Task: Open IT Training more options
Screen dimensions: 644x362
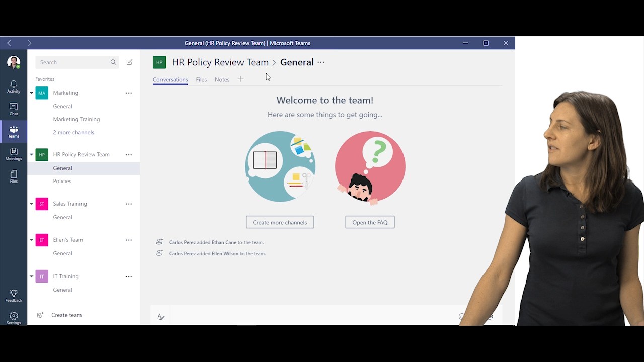Action: point(129,277)
